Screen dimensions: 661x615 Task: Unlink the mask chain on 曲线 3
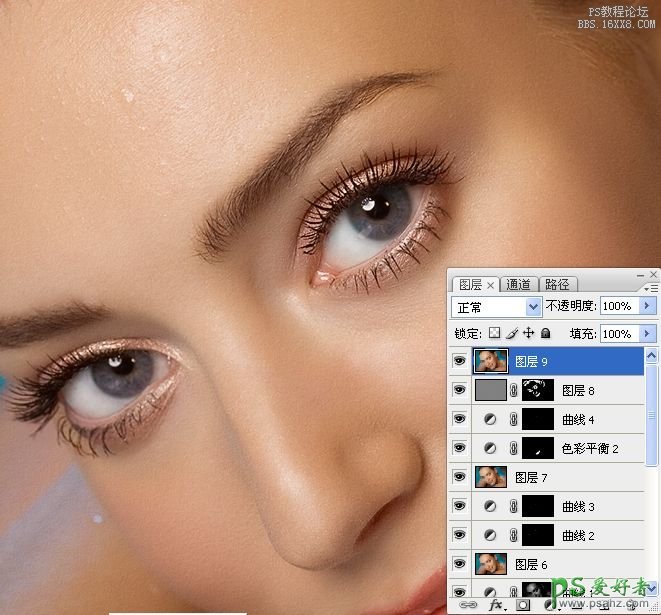tap(513, 506)
